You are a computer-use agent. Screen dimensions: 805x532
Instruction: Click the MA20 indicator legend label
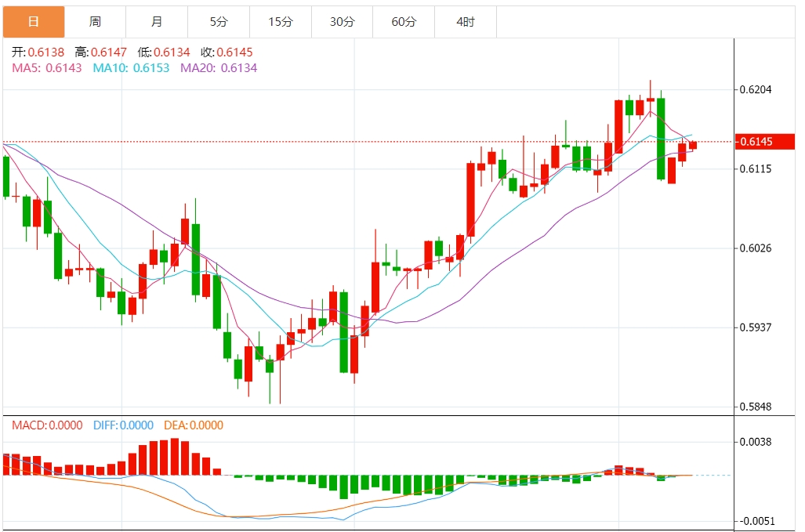tap(219, 68)
